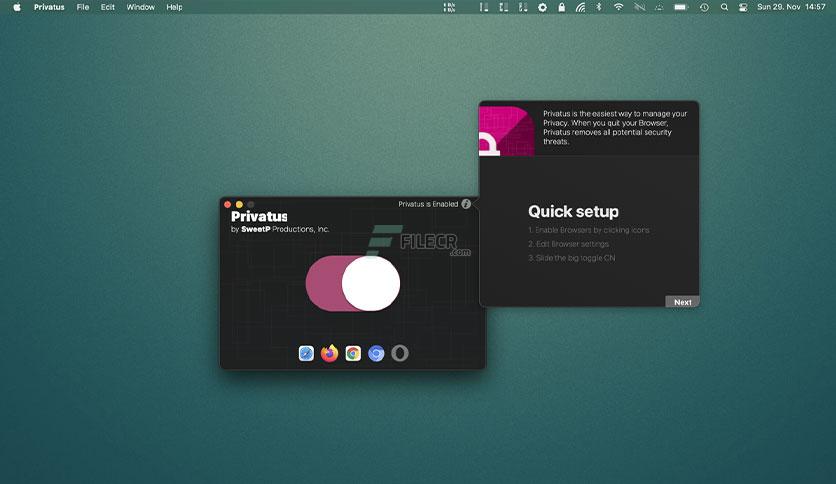Close the Privatus window with red button
Screen dimensions: 836x484
228,204
